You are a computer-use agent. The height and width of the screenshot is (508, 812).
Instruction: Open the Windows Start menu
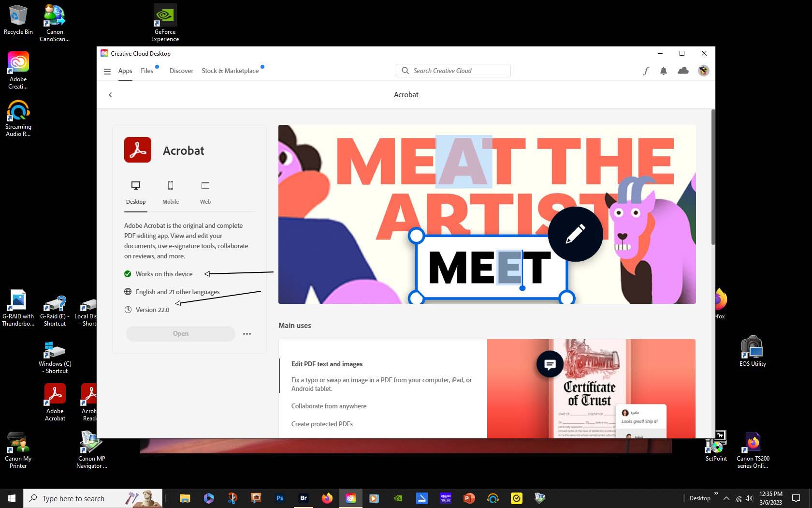pyautogui.click(x=12, y=498)
